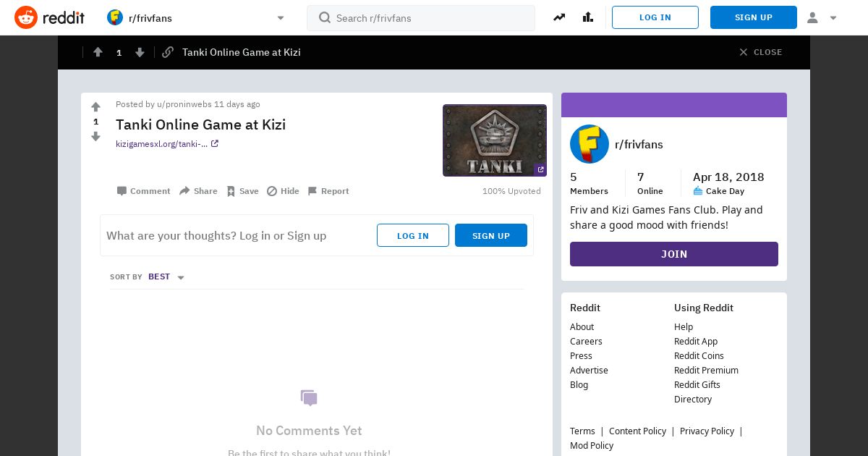The height and width of the screenshot is (456, 868).
Task: Click the header SIGN UP button
Action: point(754,17)
